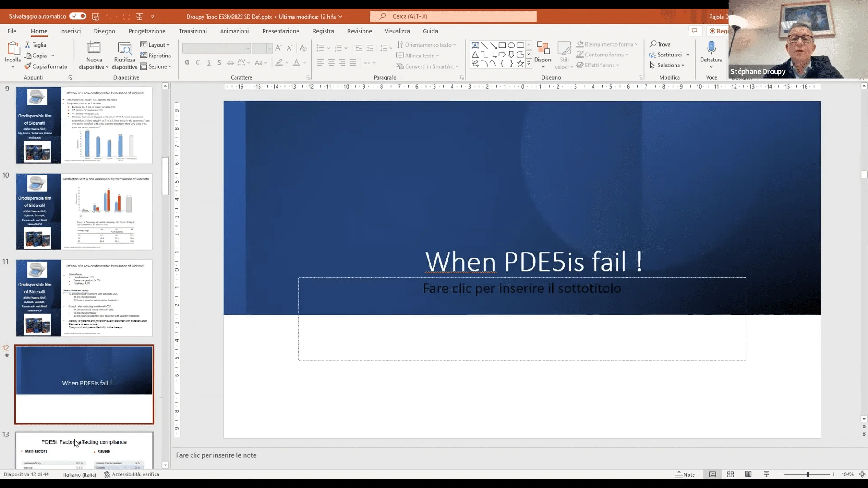Select the star shape icon
The image size is (868, 488).
point(520,64)
